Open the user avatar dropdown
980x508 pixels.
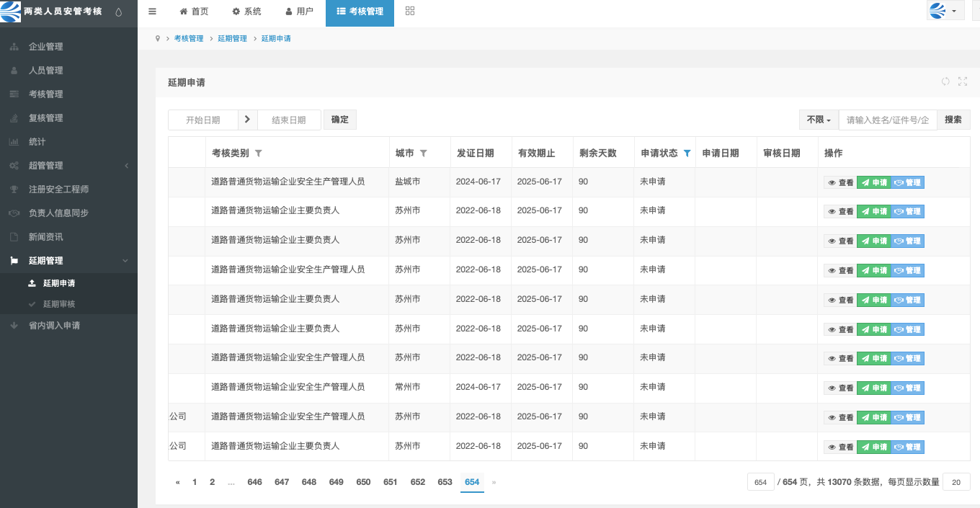pyautogui.click(x=945, y=11)
